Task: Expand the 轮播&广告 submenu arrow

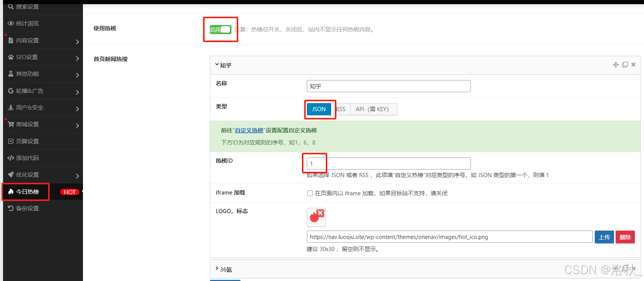Action: click(77, 92)
